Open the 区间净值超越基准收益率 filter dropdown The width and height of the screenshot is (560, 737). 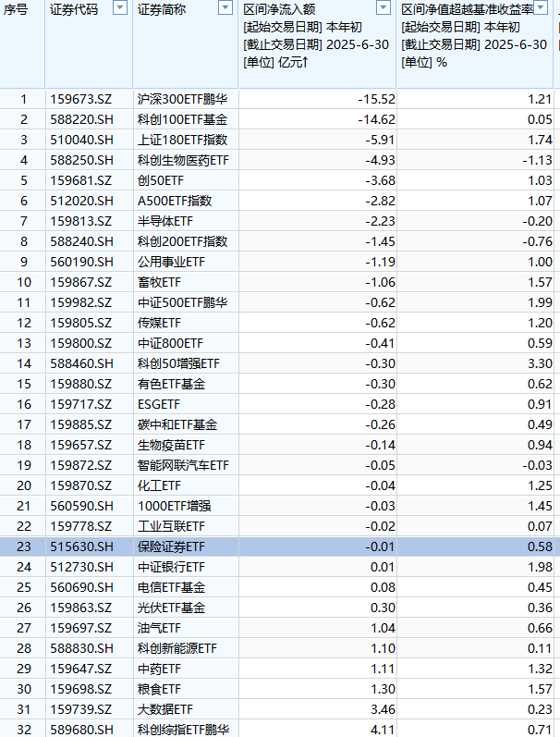[546, 8]
